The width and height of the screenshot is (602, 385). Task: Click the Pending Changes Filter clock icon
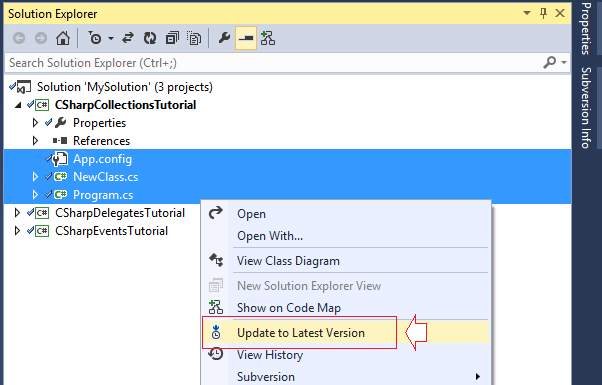[x=94, y=38]
